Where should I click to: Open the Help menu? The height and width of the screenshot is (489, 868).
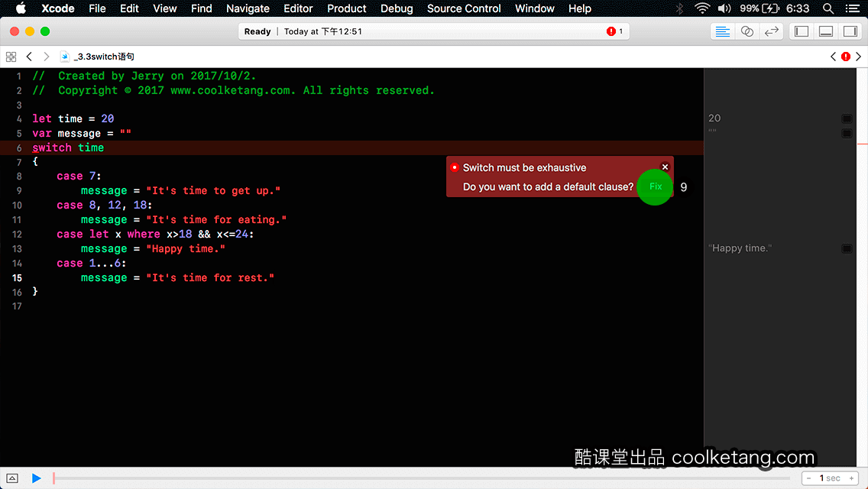point(580,8)
